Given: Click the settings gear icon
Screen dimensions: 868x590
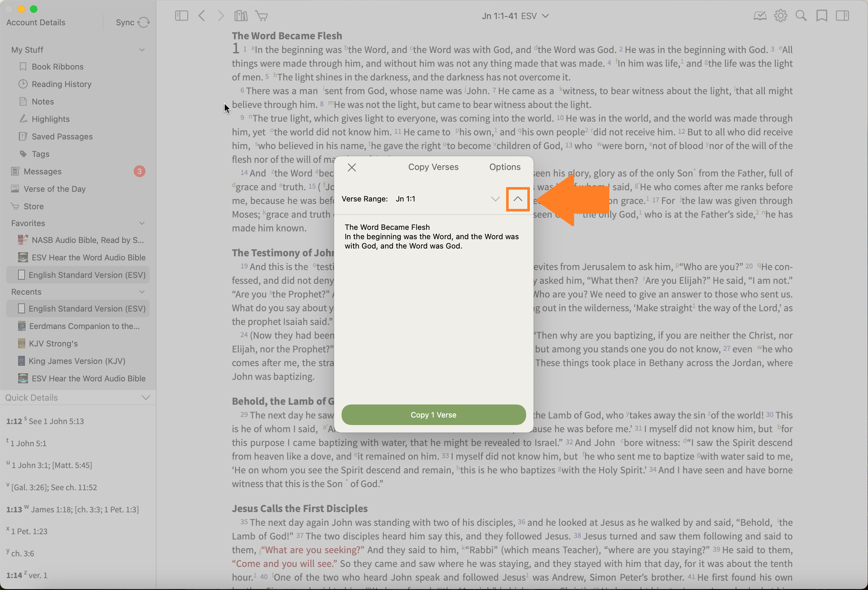Looking at the screenshot, I should click(780, 16).
